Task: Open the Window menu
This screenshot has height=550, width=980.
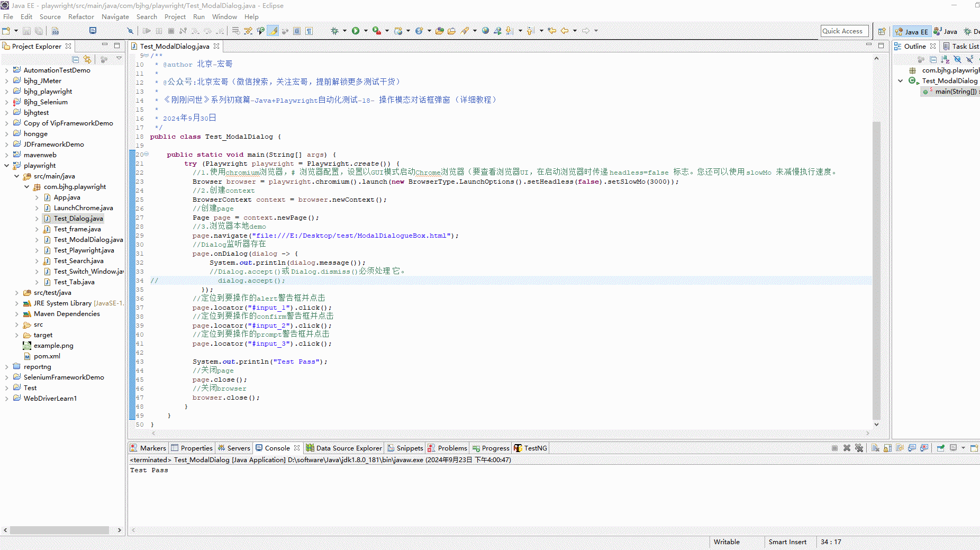Action: (x=224, y=16)
